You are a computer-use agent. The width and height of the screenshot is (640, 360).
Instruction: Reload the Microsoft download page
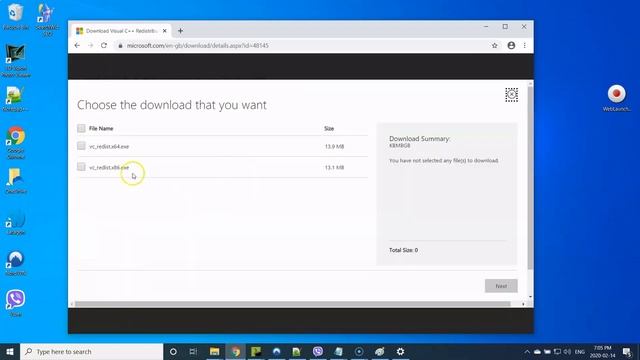pos(104,45)
